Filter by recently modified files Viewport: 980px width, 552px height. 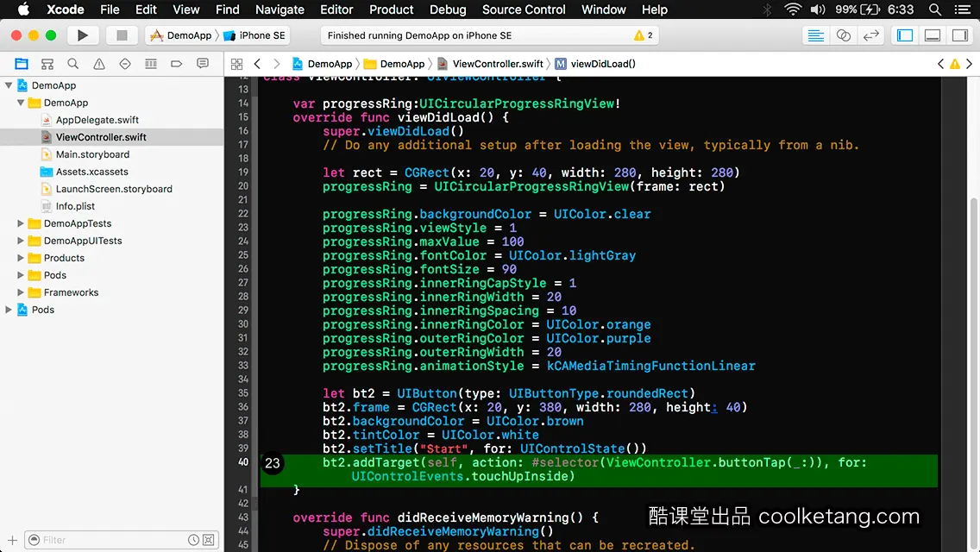(194, 540)
